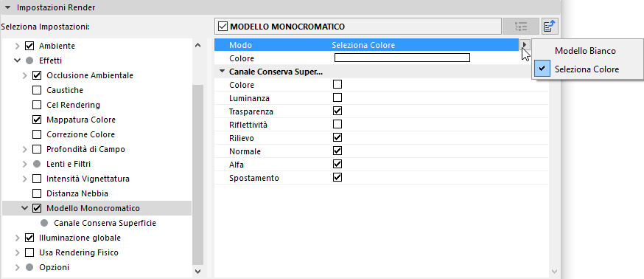Click the tree list vertical scrollbar thumb
644x279 pixels.
197,174
